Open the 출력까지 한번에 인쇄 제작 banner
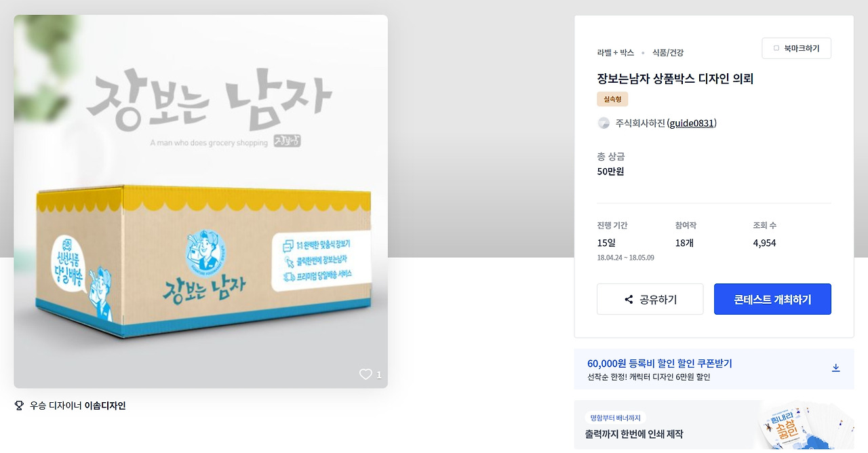 point(714,425)
